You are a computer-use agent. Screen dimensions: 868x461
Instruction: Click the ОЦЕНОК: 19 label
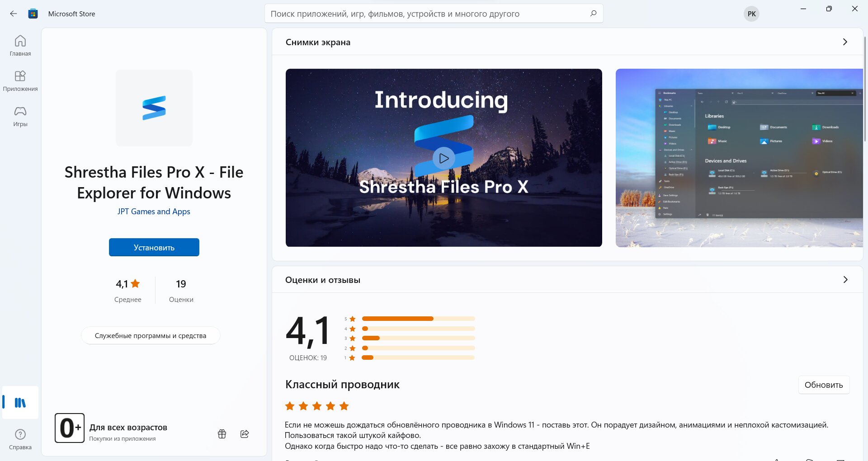(x=308, y=358)
